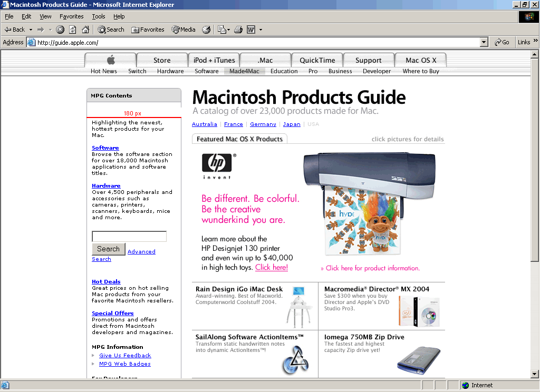Click the Refresh page icon
The width and height of the screenshot is (540, 392).
(73, 30)
